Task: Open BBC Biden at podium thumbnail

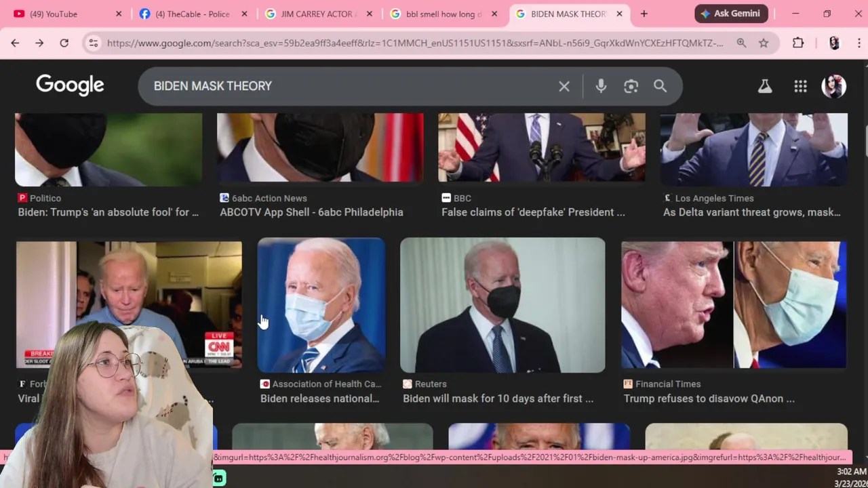Action: tap(542, 148)
